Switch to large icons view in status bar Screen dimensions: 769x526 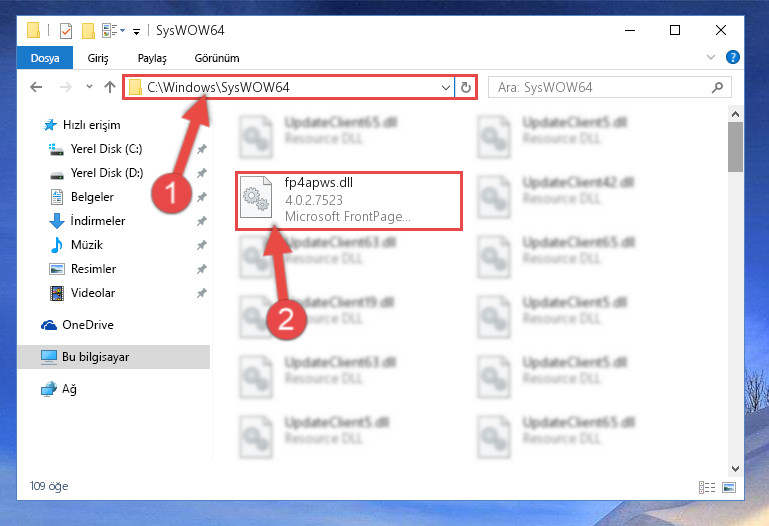click(x=729, y=487)
